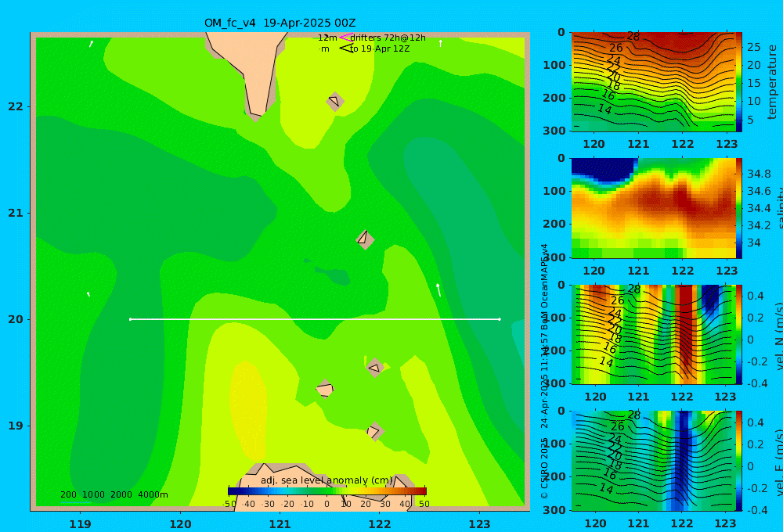Click the latitude label 22 on main map
Viewport: 783px width, 532px height.
pos(16,106)
